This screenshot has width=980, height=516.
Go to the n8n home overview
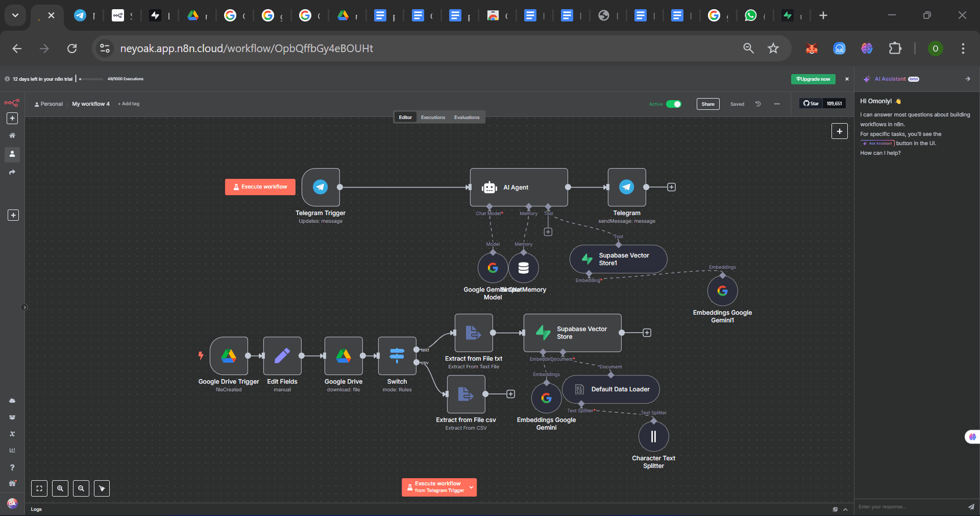pyautogui.click(x=12, y=135)
